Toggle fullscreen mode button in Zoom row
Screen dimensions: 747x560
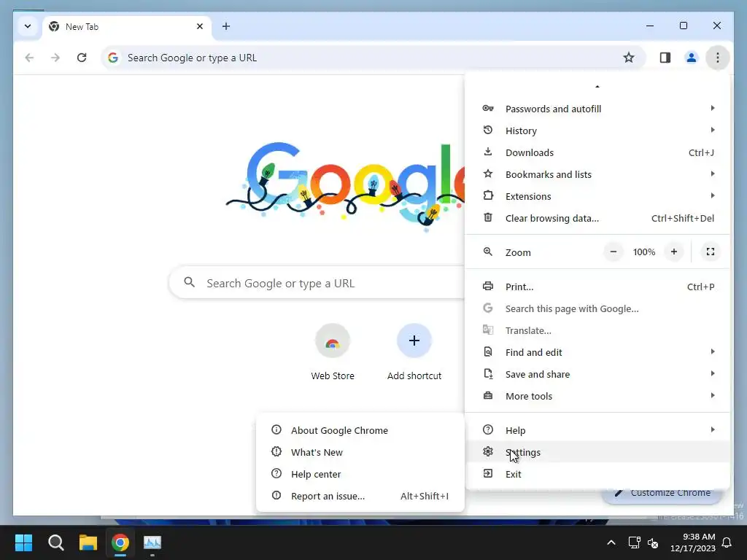(711, 252)
